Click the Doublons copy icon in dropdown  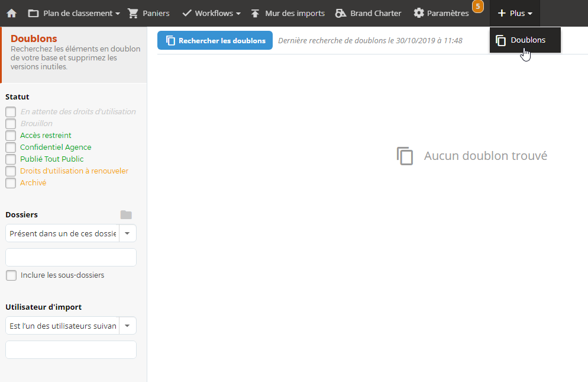[500, 40]
